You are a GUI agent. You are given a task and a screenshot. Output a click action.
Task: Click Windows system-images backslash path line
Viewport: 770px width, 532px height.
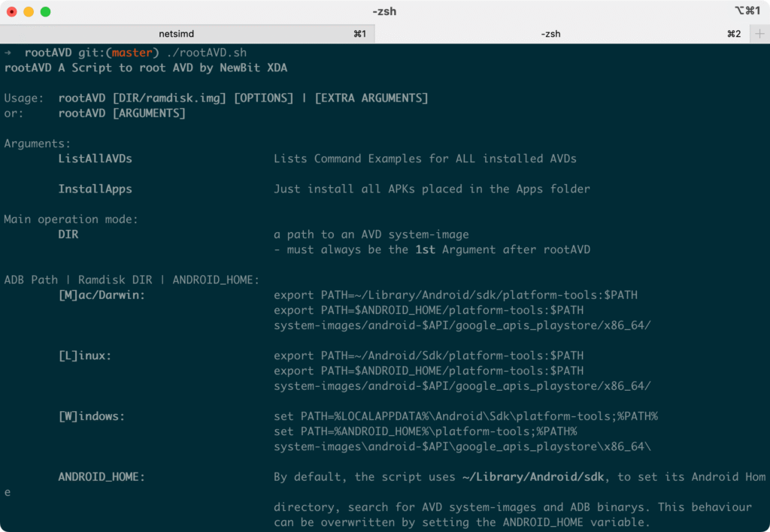point(462,446)
